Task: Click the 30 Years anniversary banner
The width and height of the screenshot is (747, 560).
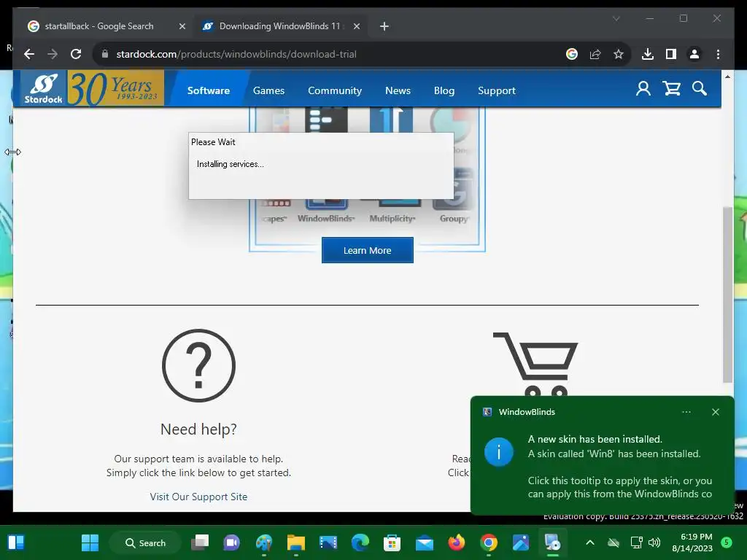Action: (115, 88)
